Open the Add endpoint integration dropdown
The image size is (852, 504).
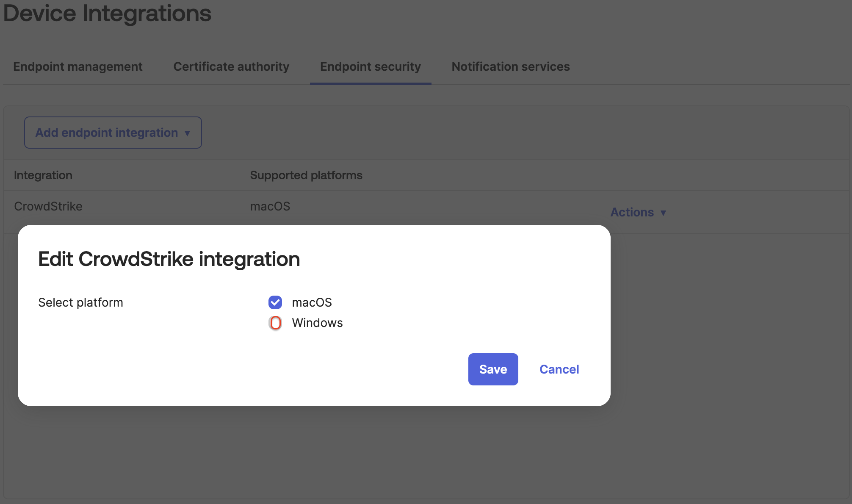click(x=113, y=133)
